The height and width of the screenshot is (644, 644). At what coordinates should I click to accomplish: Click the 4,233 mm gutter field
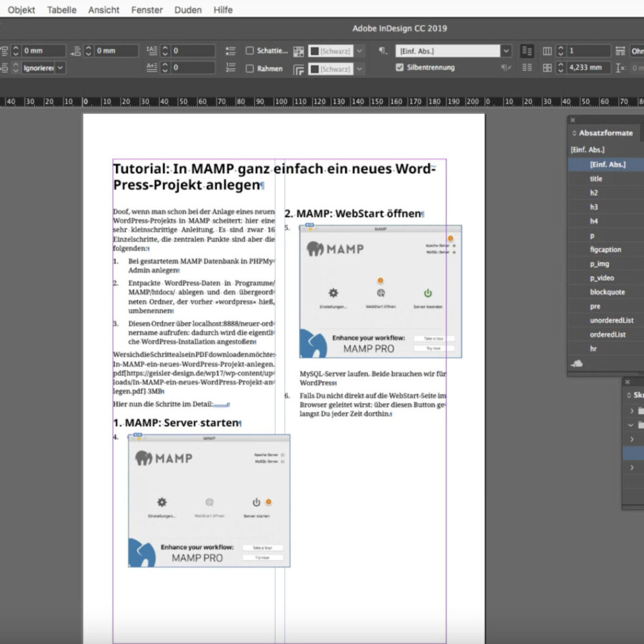click(x=588, y=68)
